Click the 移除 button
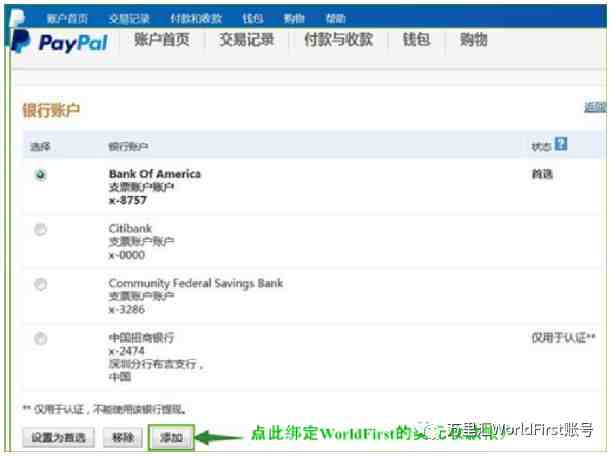Image resolution: width=613 pixels, height=457 pixels. click(x=123, y=437)
